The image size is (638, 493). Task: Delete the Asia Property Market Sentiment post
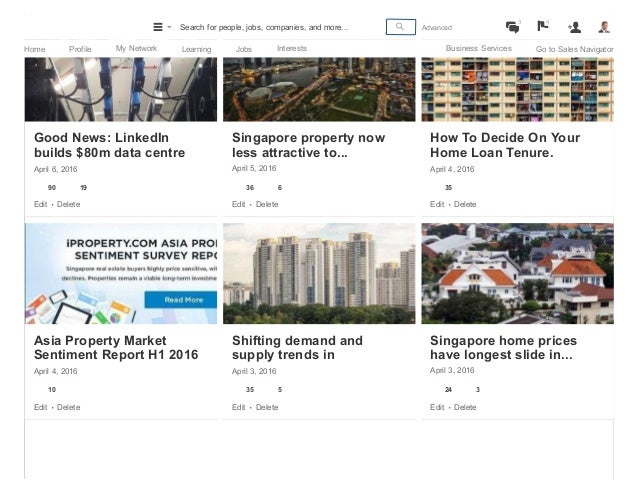coord(68,407)
